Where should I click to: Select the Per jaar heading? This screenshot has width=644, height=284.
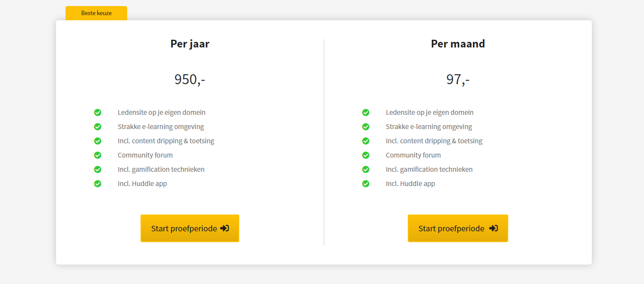point(190,44)
